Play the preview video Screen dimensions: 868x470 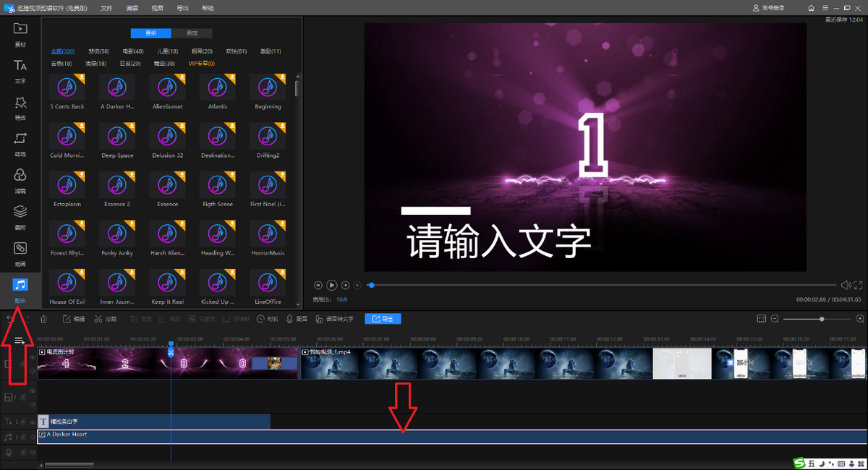(x=331, y=286)
